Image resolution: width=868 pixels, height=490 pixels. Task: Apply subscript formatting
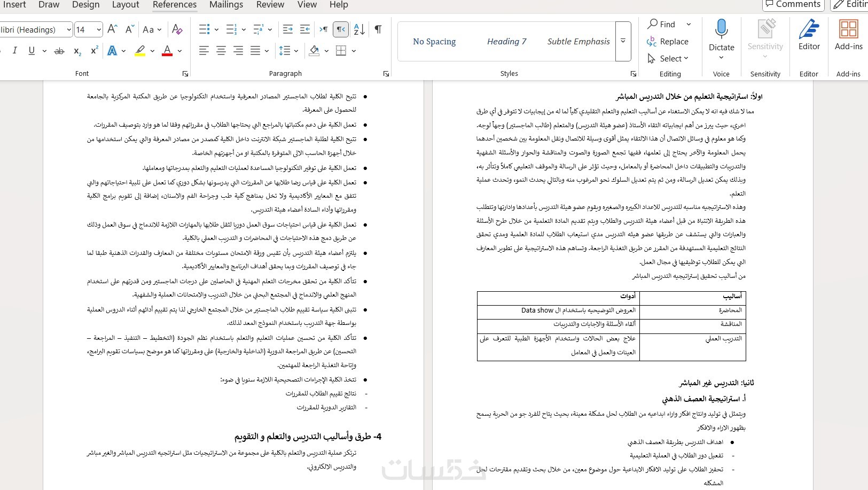pos(77,51)
